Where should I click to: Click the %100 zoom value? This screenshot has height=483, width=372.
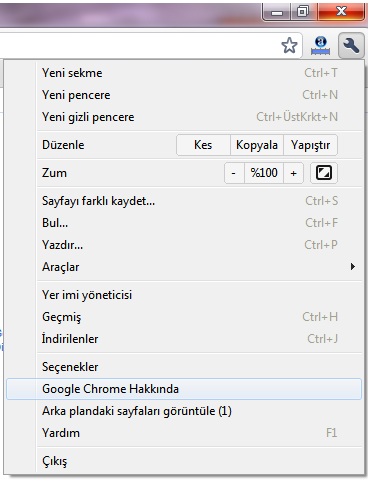pos(264,173)
